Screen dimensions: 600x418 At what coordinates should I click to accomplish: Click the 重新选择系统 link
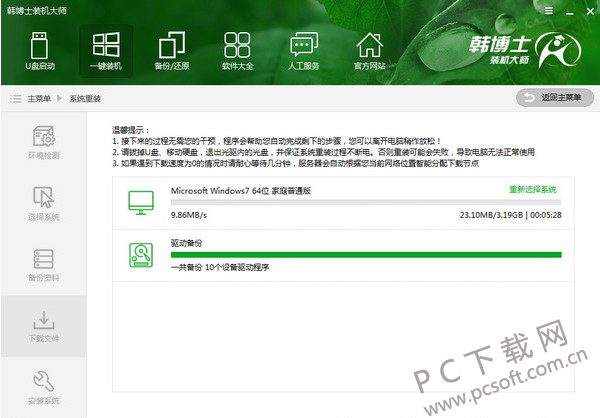533,189
